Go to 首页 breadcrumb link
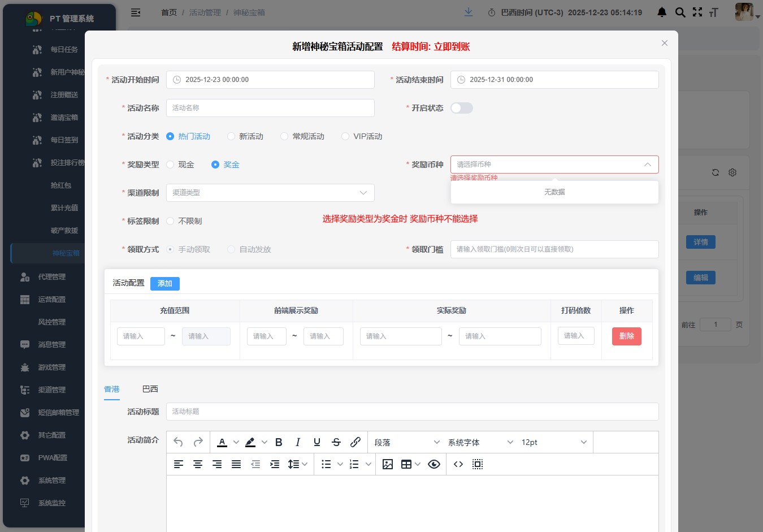Image resolution: width=763 pixels, height=532 pixels. coord(169,12)
